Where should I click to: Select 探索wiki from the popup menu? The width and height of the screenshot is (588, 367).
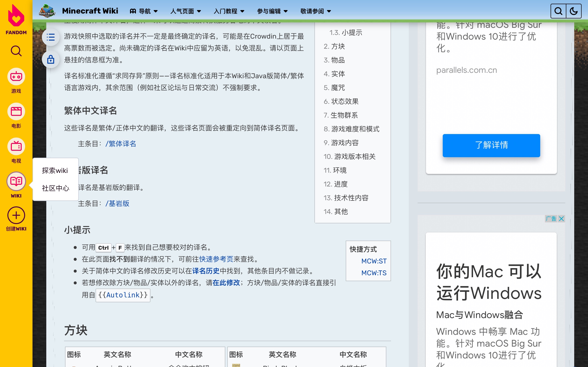55,170
